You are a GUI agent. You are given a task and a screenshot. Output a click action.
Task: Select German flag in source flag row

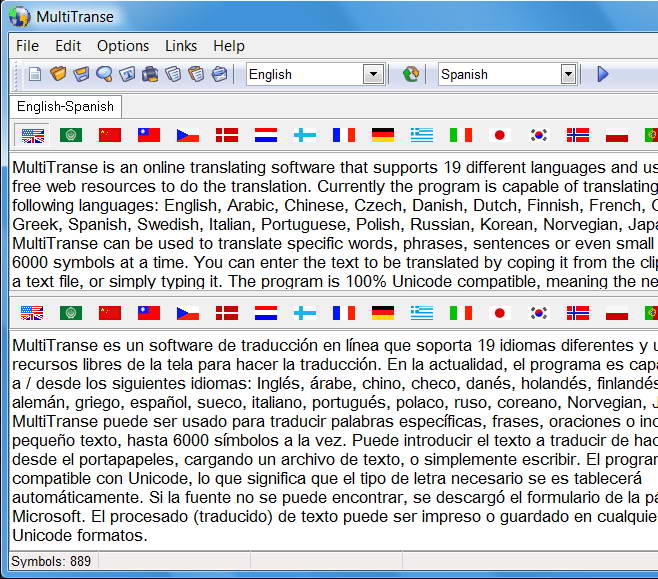tap(383, 135)
